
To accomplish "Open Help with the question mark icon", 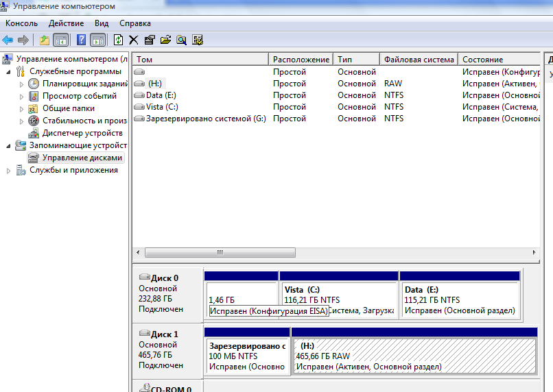I will pyautogui.click(x=82, y=40).
